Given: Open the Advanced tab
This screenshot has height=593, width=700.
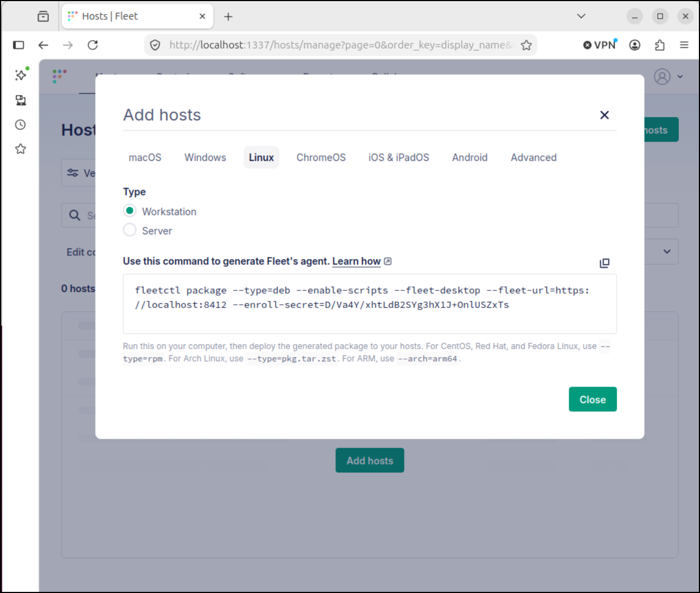Looking at the screenshot, I should (x=534, y=158).
